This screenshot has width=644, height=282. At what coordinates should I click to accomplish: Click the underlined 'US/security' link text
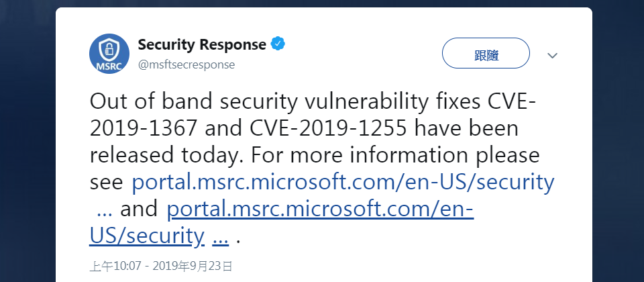tap(147, 236)
